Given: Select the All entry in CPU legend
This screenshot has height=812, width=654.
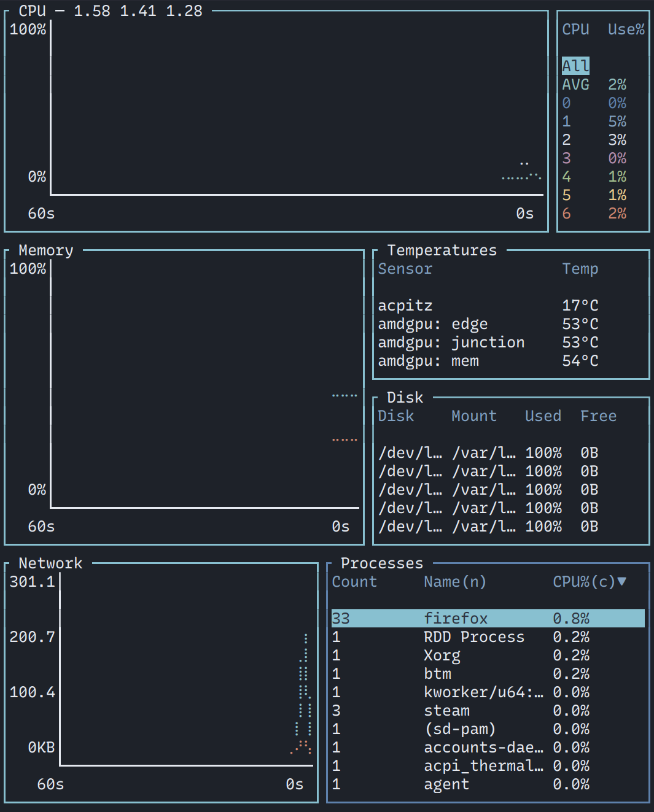Looking at the screenshot, I should 575,66.
